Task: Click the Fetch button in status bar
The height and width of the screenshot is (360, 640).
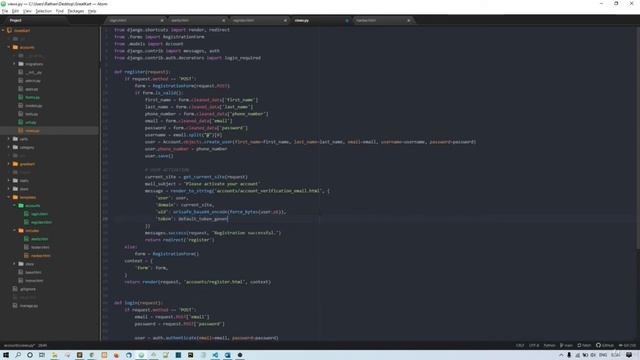Action: [x=584, y=345]
